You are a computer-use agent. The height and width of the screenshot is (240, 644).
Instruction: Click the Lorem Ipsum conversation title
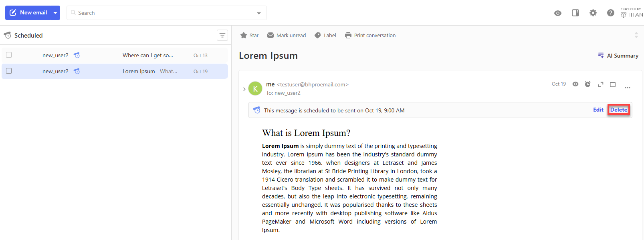[x=268, y=56]
